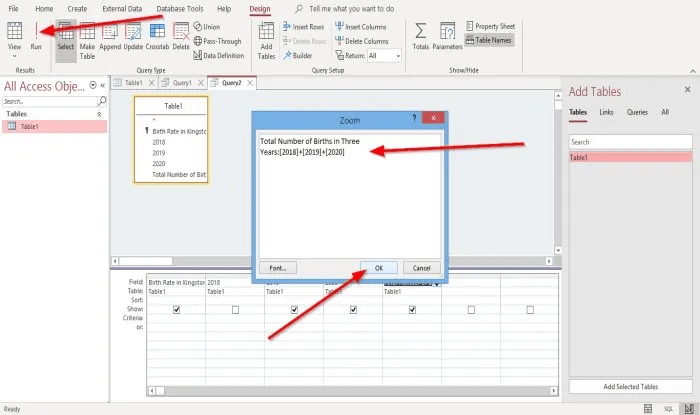Click the Tell me what you want search

click(351, 8)
